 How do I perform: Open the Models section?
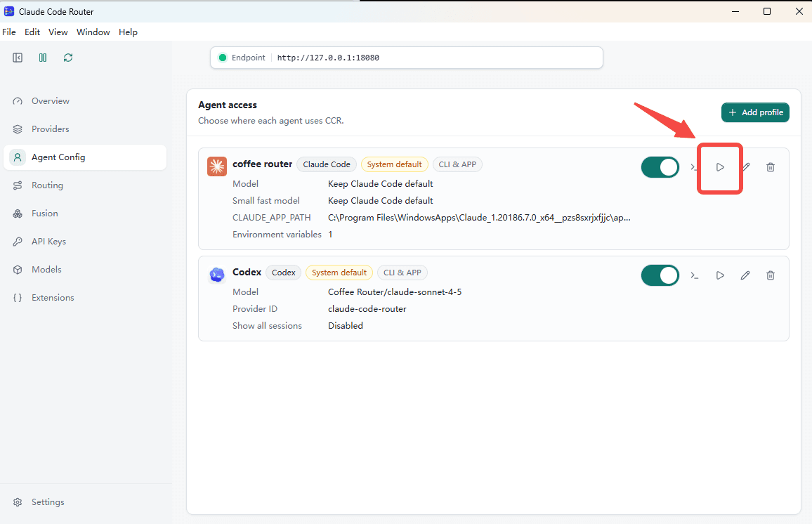pyautogui.click(x=85, y=269)
